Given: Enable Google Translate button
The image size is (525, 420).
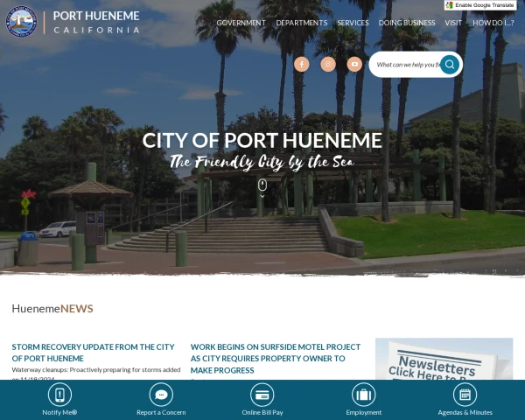Looking at the screenshot, I should click(x=480, y=5).
